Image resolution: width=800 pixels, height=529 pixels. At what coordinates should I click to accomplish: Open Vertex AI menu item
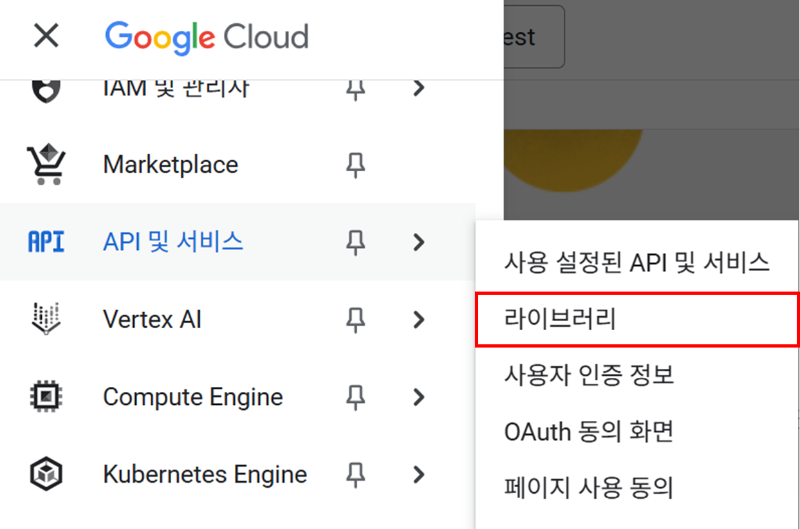152,319
